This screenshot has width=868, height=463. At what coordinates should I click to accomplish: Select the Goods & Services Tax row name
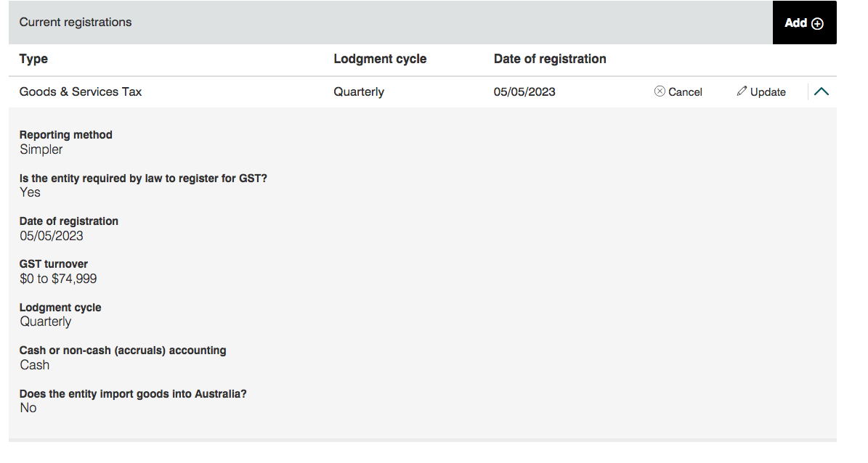pos(81,91)
